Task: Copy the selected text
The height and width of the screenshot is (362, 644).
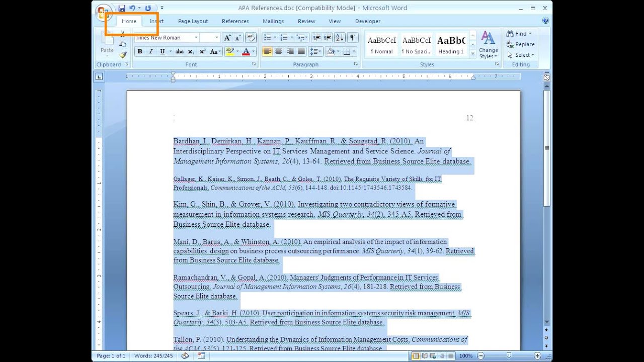Action: coord(123,44)
